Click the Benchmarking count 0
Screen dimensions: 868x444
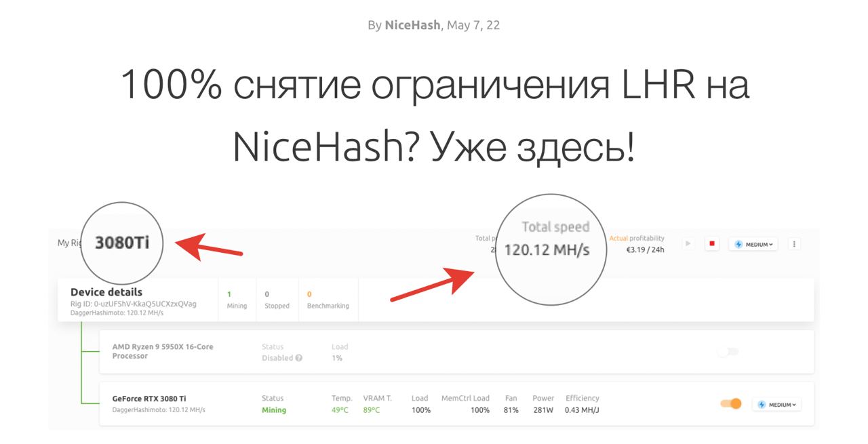(310, 294)
